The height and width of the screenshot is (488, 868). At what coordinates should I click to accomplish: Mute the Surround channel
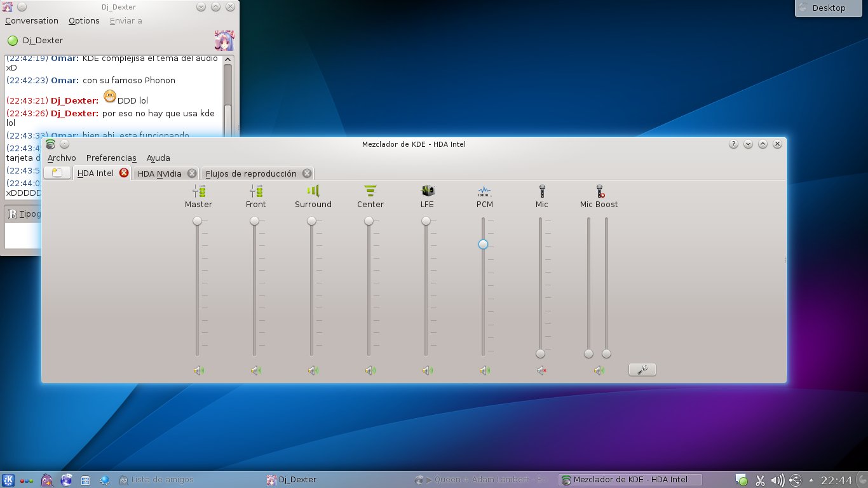pyautogui.click(x=313, y=370)
